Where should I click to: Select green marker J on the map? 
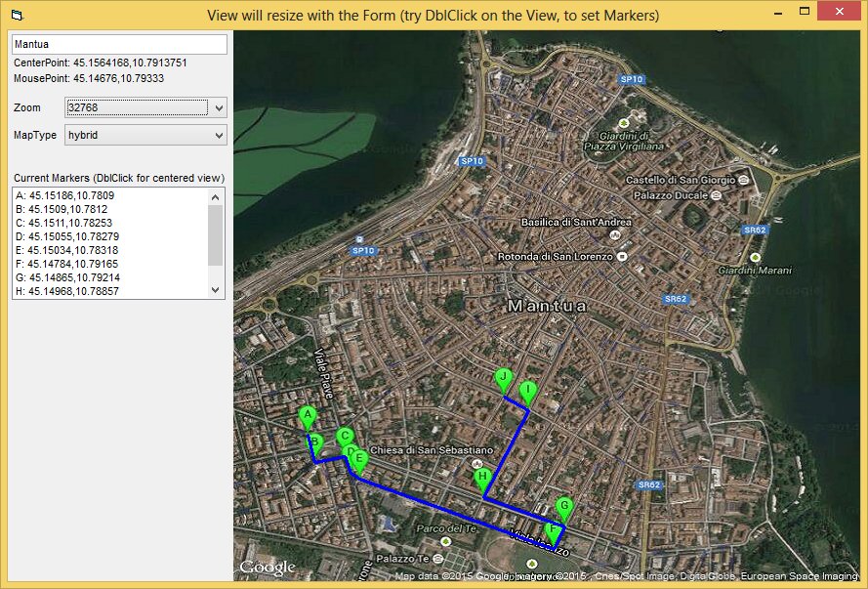[x=504, y=379]
